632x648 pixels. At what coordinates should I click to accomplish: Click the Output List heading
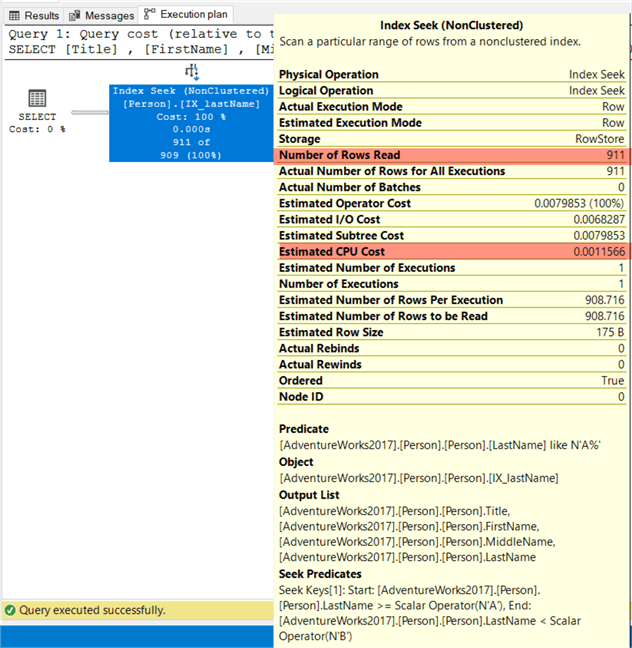[309, 495]
